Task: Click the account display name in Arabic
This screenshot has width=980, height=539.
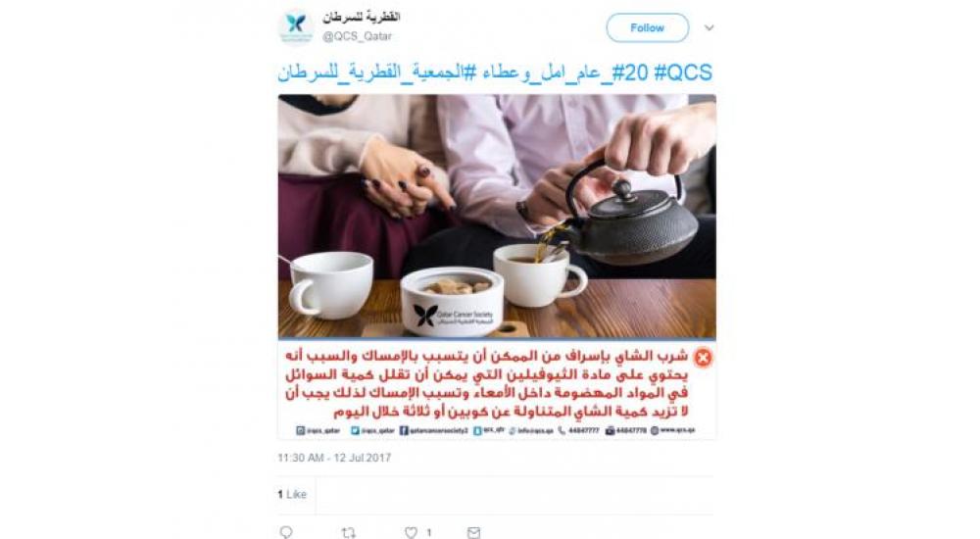Action: [362, 17]
